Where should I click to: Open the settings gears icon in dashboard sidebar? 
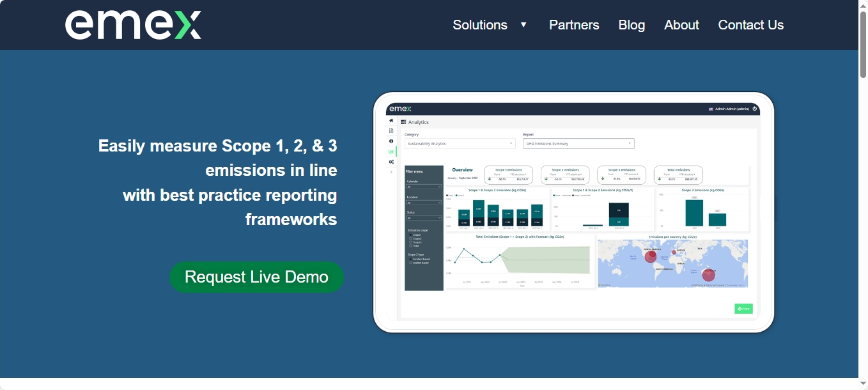391,162
